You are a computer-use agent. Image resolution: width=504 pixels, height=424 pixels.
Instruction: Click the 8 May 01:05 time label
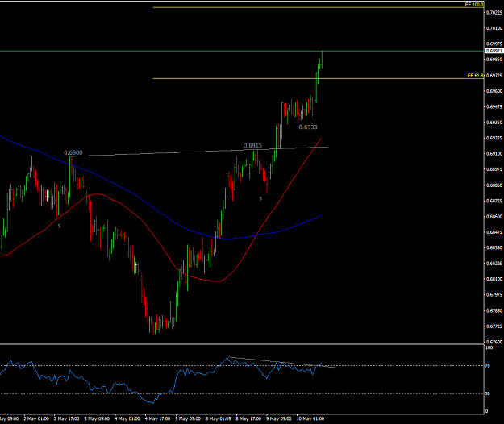point(219,418)
